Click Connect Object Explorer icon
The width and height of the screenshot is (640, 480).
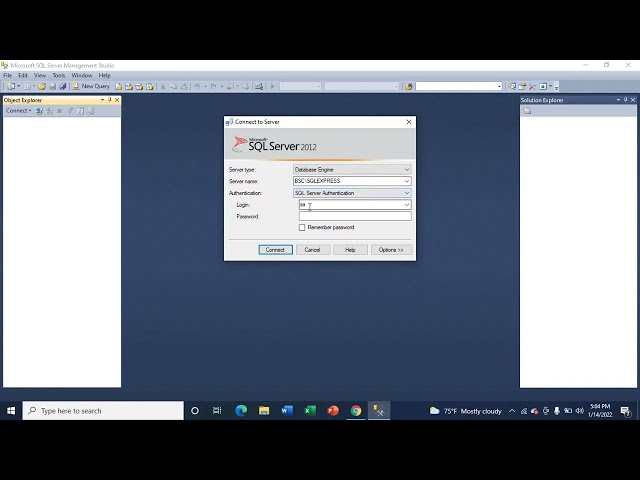[39, 111]
